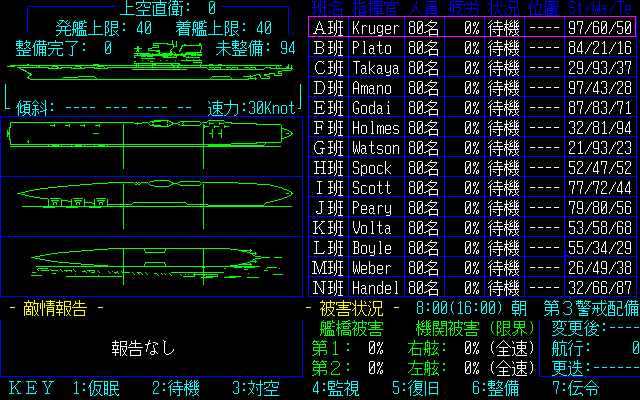Click the 航行 value
This screenshot has width=640, height=400.
pyautogui.click(x=635, y=348)
